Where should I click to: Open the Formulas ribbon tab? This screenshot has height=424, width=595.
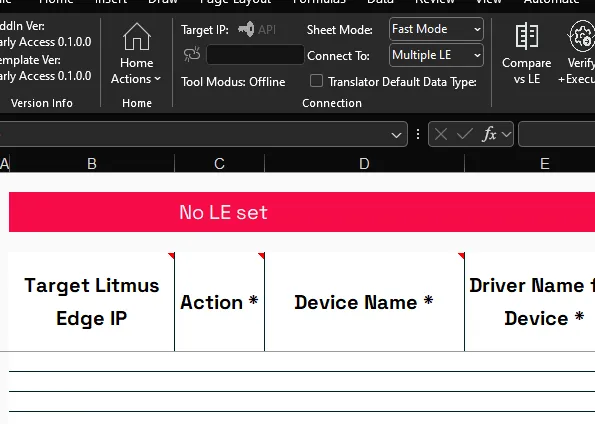pyautogui.click(x=319, y=2)
